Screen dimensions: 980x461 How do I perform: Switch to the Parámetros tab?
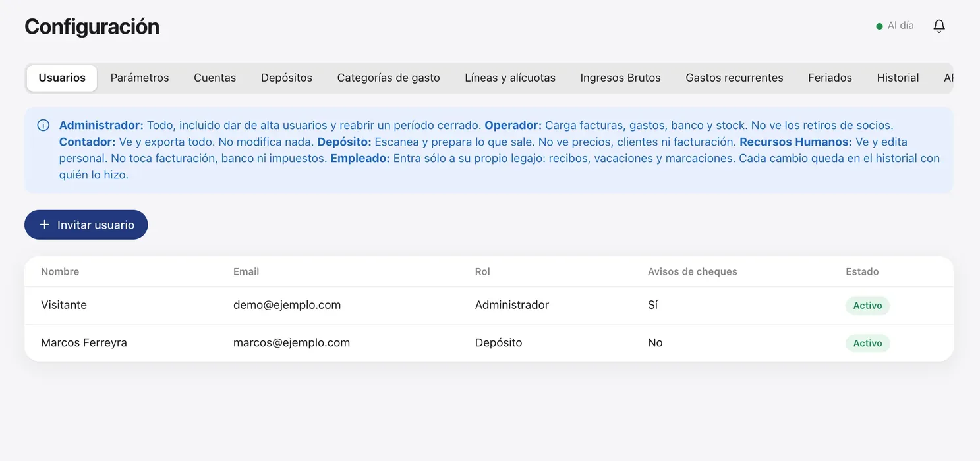click(140, 78)
